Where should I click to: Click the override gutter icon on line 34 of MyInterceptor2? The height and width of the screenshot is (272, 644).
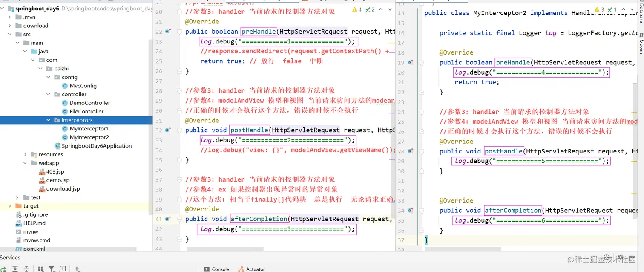pos(411,211)
